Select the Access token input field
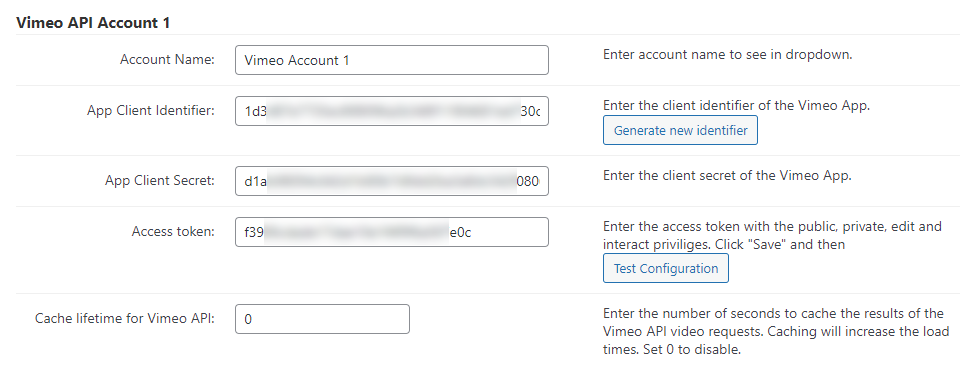The width and height of the screenshot is (960, 370). (x=392, y=232)
